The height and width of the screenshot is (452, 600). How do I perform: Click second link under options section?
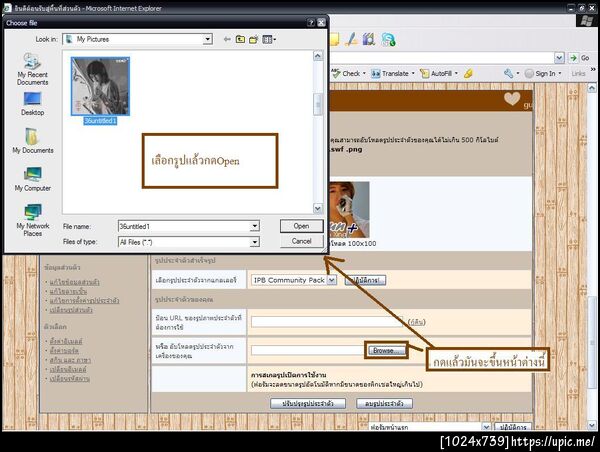(64, 351)
